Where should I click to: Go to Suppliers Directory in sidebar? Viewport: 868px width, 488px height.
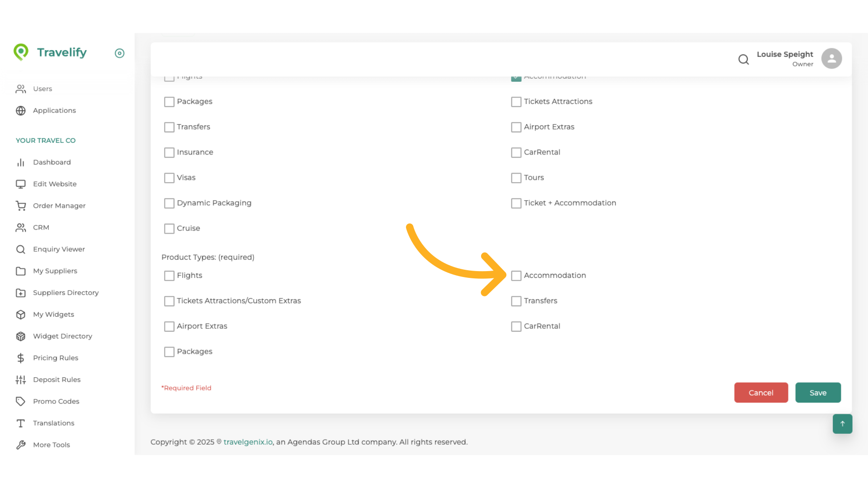(x=66, y=293)
